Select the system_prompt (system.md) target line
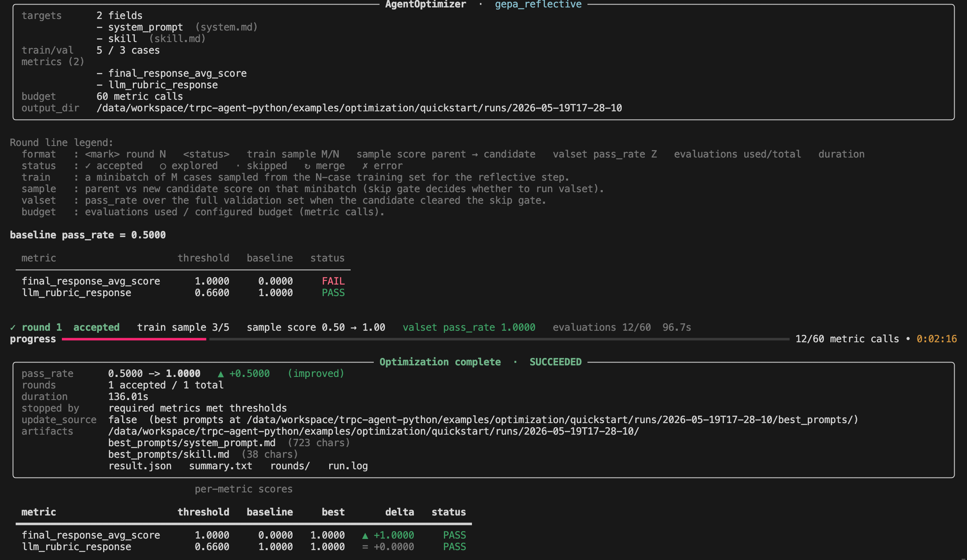Viewport: 967px width, 560px height. (177, 27)
